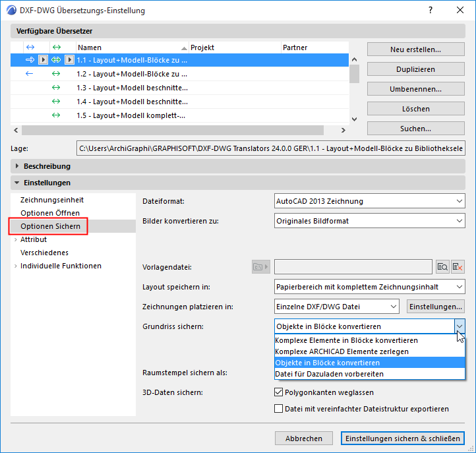
Task: Choose Objekte in Blöcke konvertieren option
Action: click(369, 363)
